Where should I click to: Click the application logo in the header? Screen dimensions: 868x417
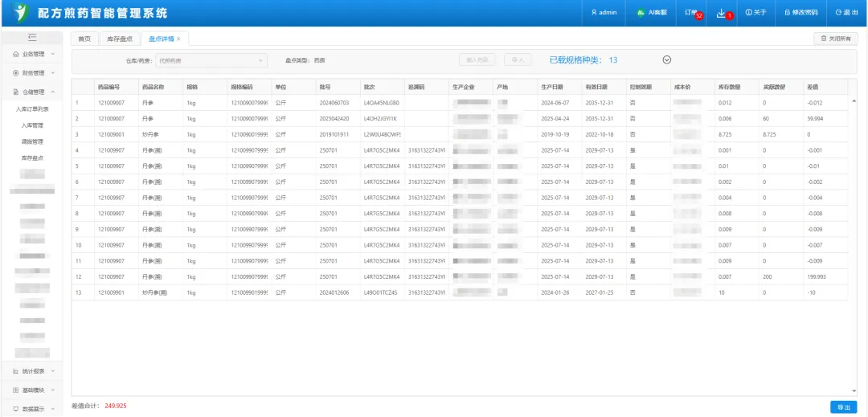[x=19, y=13]
